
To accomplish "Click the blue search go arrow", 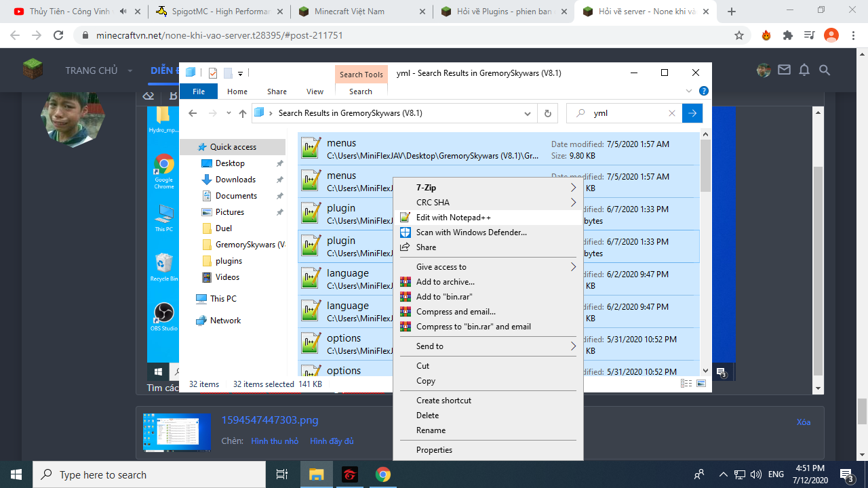I will pos(692,113).
